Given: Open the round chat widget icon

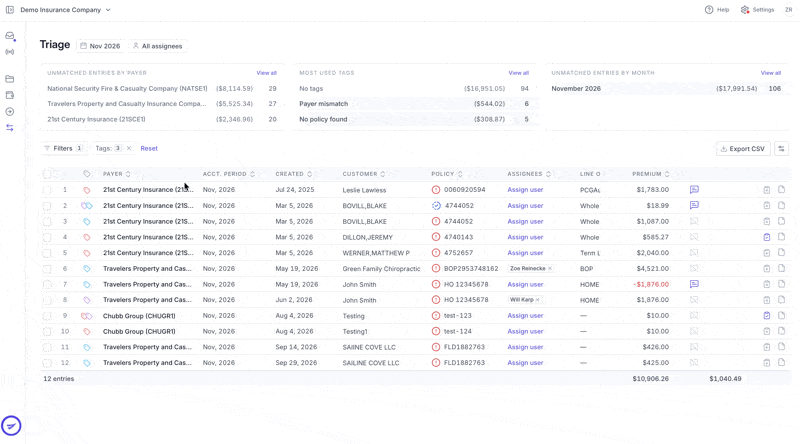Looking at the screenshot, I should (11, 426).
